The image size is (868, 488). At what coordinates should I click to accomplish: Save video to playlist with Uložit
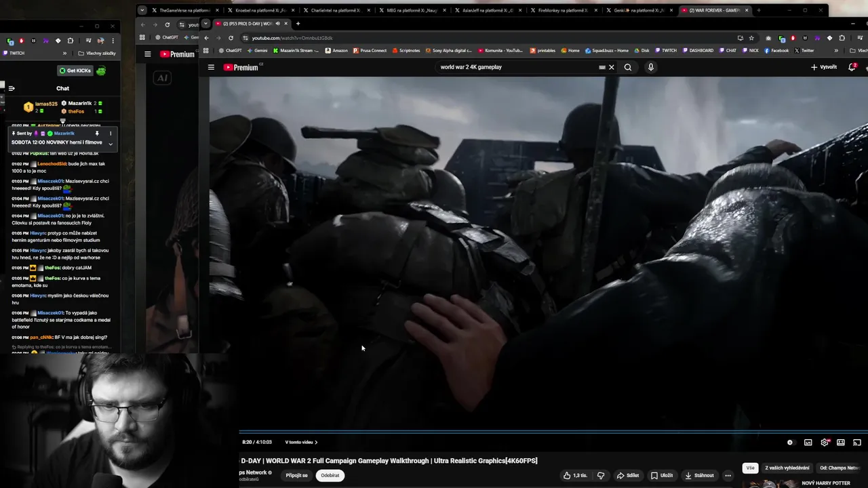(x=662, y=475)
